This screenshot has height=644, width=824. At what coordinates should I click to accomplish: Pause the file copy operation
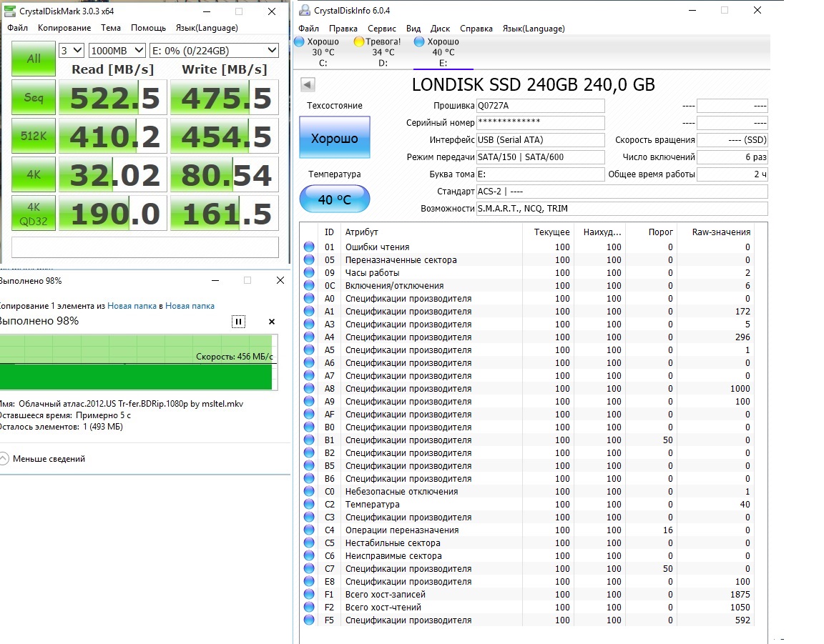pos(238,322)
